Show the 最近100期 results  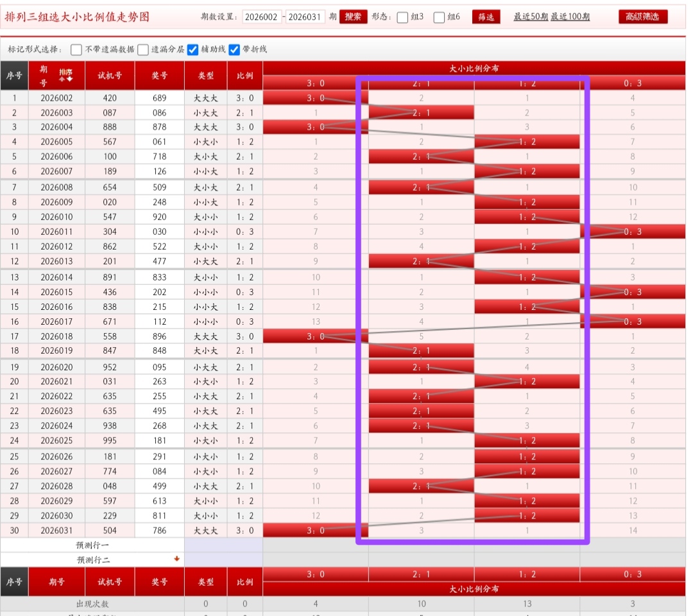(570, 17)
